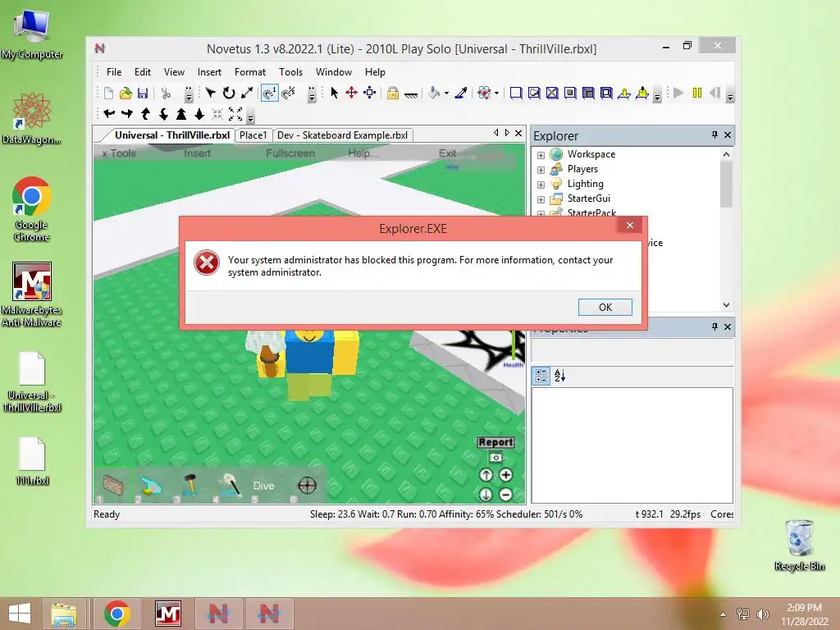Viewport: 840px width, 630px height.
Task: Open overflow options after the scissors icon
Action: coord(189,94)
